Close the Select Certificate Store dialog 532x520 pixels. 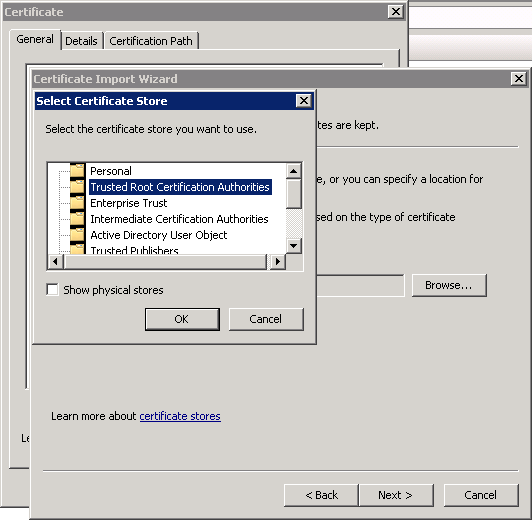pos(303,101)
